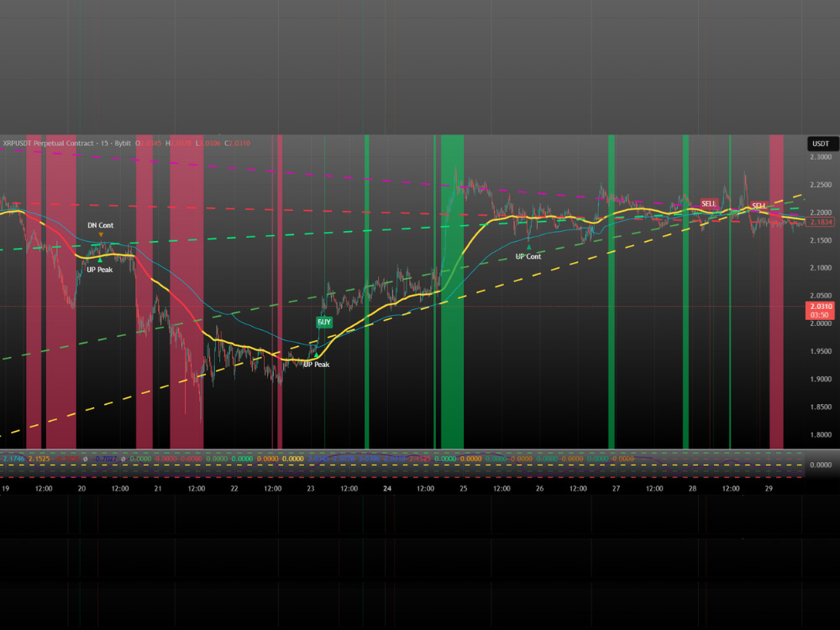Select the UP Peak label near date 23
This screenshot has height=630, width=840.
316,365
